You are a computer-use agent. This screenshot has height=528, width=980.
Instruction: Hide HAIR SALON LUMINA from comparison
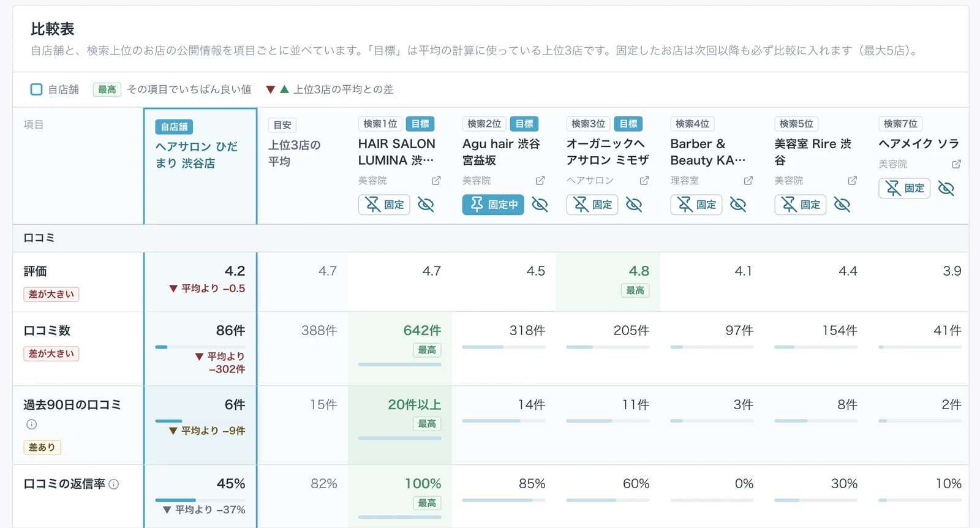[x=426, y=205]
